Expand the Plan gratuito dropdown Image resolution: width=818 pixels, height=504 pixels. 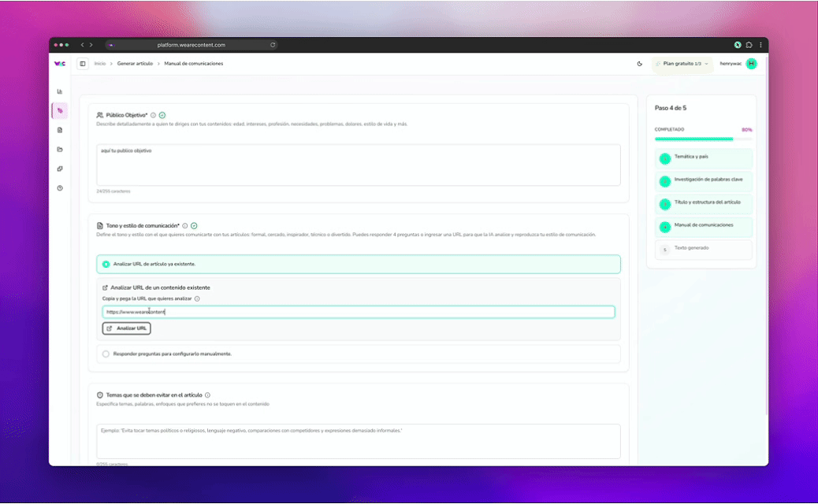(682, 64)
